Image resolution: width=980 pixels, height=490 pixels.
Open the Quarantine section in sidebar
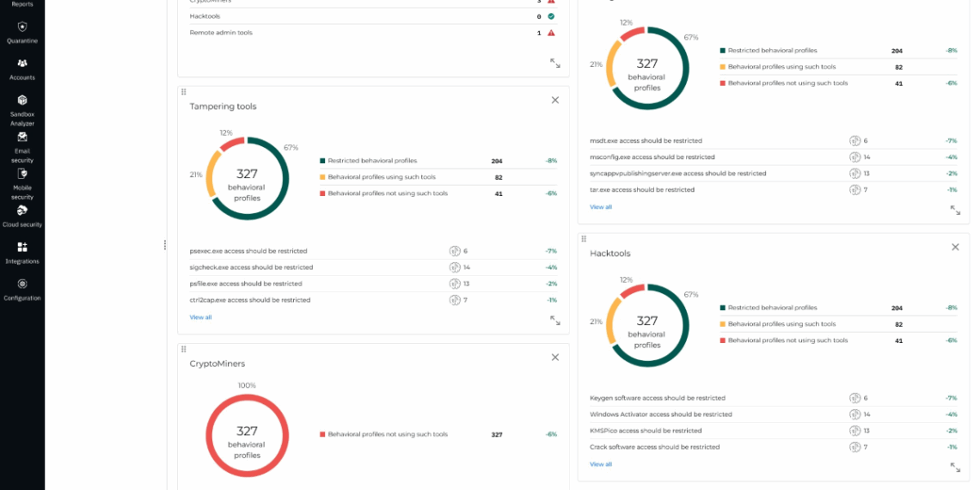tap(22, 33)
